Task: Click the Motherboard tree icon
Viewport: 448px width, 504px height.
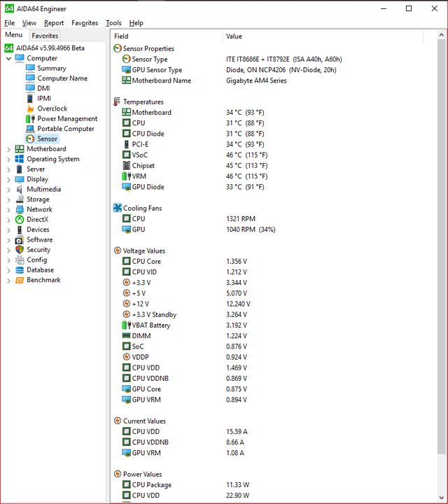Action: pos(20,149)
